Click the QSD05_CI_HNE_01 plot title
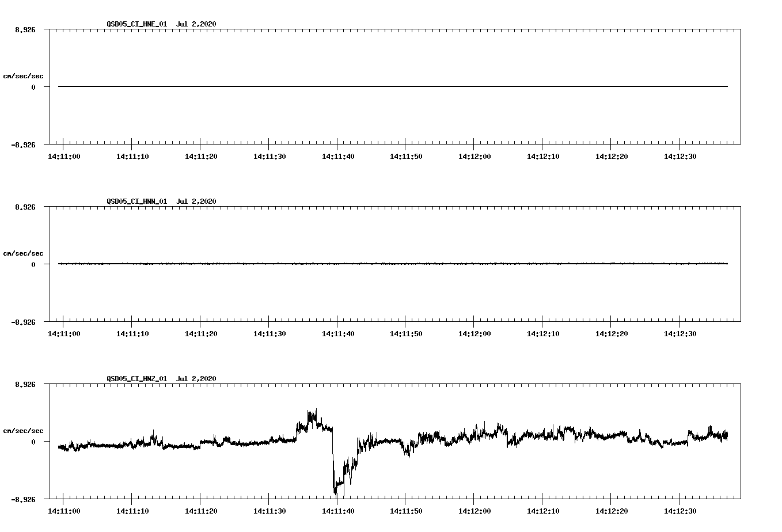The image size is (782, 532). point(161,24)
